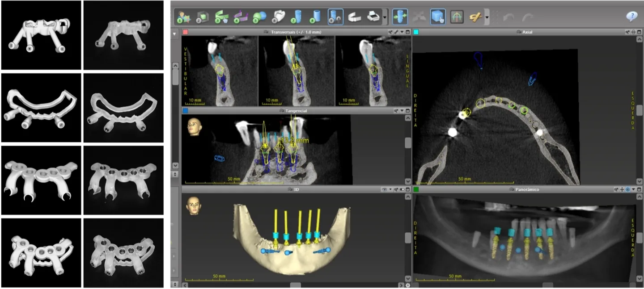644x289 pixels.
Task: Select step 2 volume cube icon
Action: 202,17
